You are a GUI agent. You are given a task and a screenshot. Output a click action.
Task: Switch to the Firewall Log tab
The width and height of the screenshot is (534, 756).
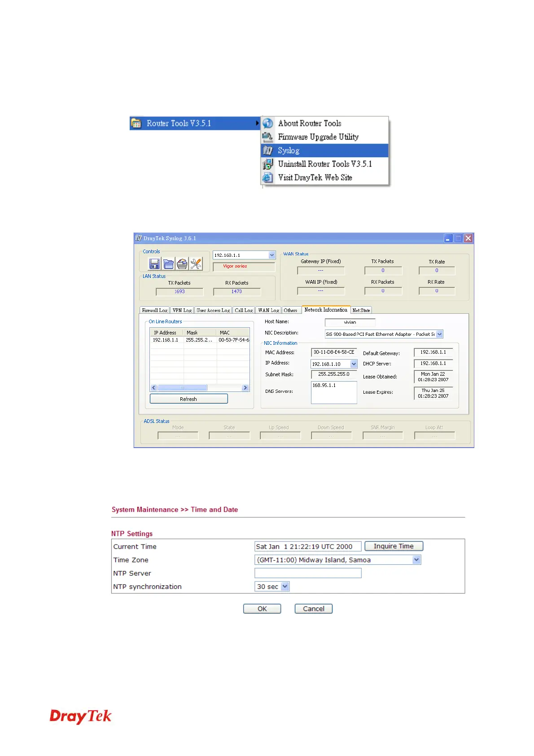coord(154,310)
